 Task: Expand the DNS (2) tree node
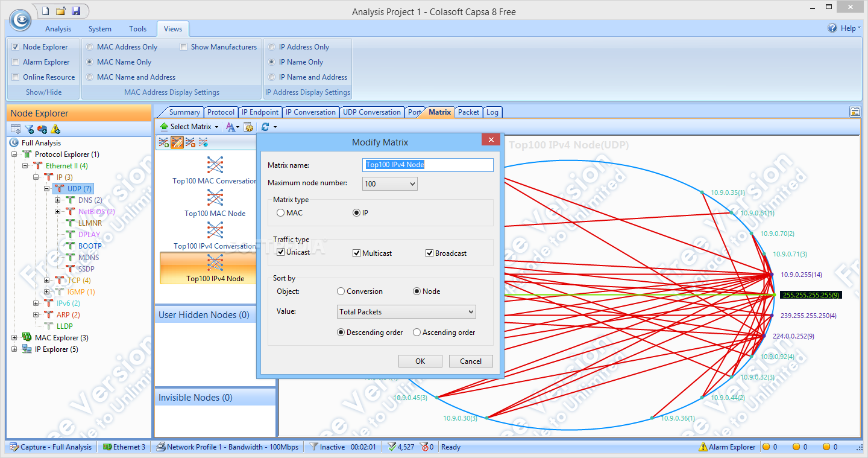click(58, 200)
